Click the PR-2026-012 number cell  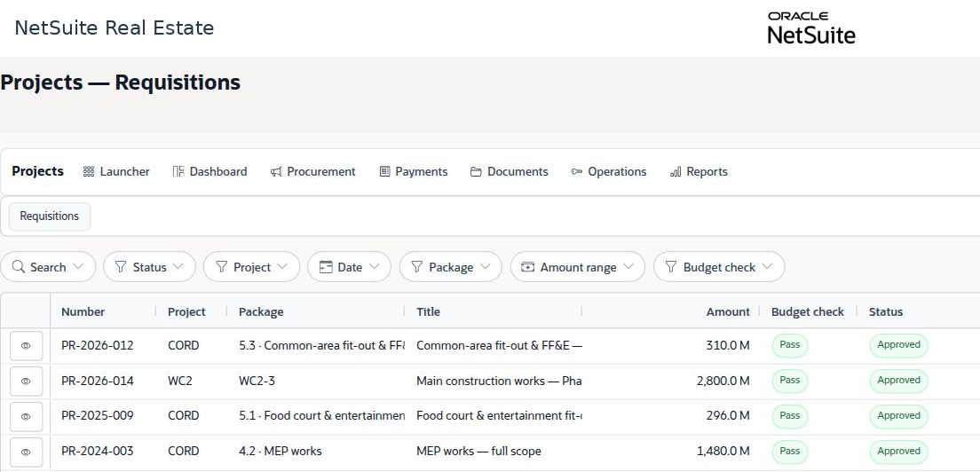coord(98,345)
